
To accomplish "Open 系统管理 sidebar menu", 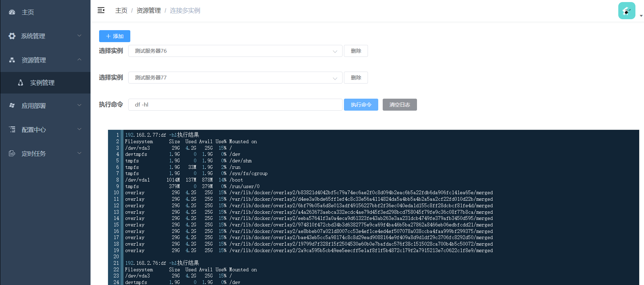I will (45, 36).
